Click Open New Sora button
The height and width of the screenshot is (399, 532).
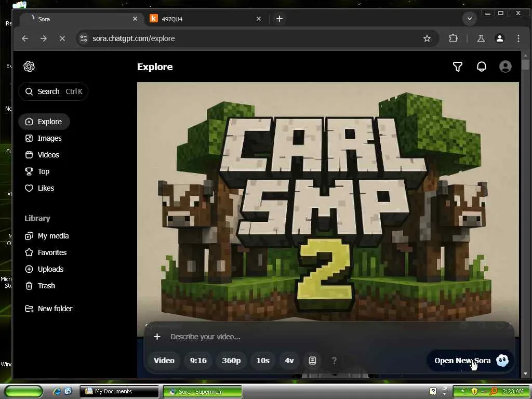coord(470,361)
